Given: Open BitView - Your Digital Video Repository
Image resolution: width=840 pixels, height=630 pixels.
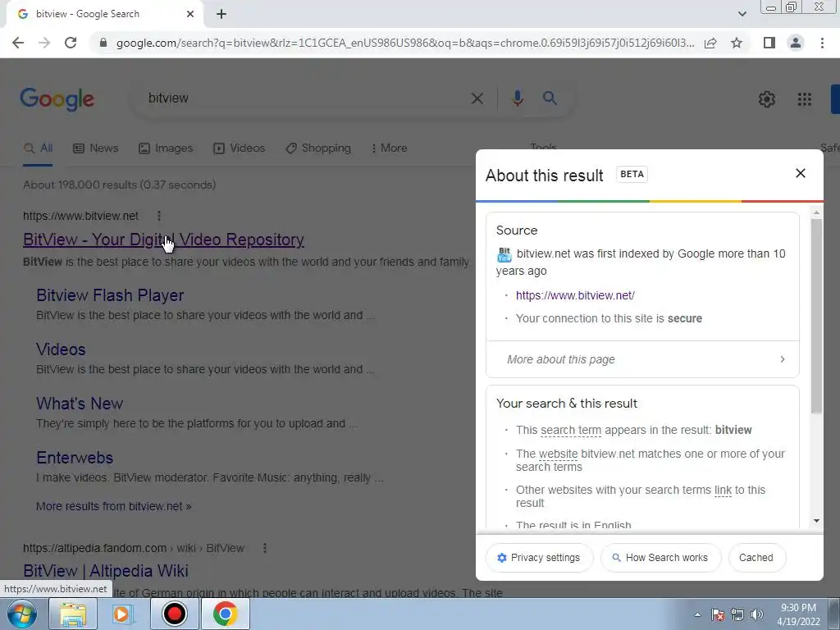Looking at the screenshot, I should 163,240.
